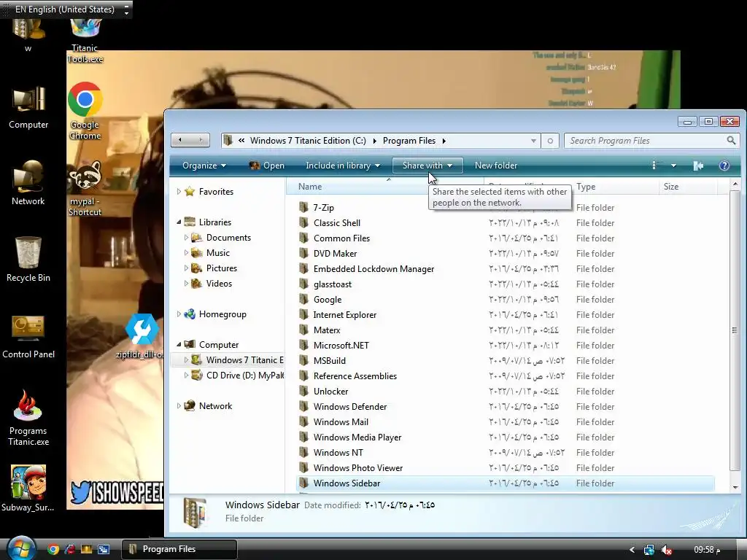The width and height of the screenshot is (747, 560).
Task: Click the Open toolbar button
Action: tap(267, 166)
